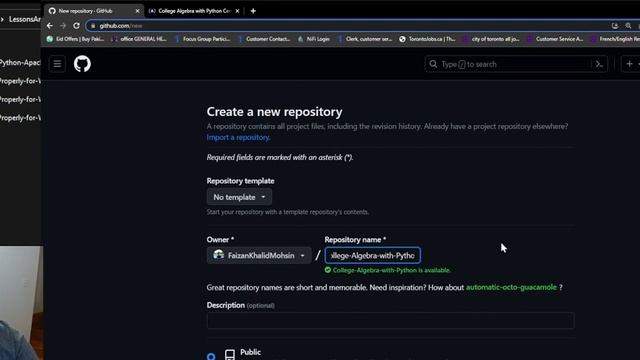Close the New repository GitHub tab
The image size is (640, 360).
[137, 11]
